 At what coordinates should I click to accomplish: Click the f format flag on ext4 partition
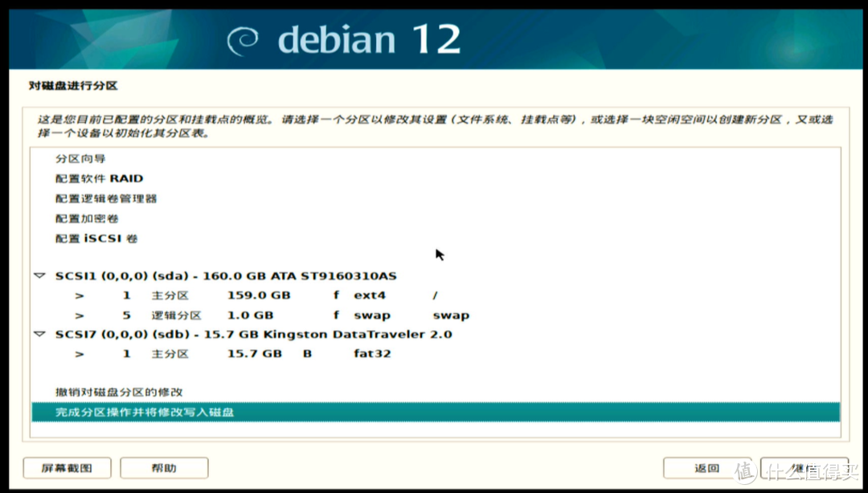[337, 295]
